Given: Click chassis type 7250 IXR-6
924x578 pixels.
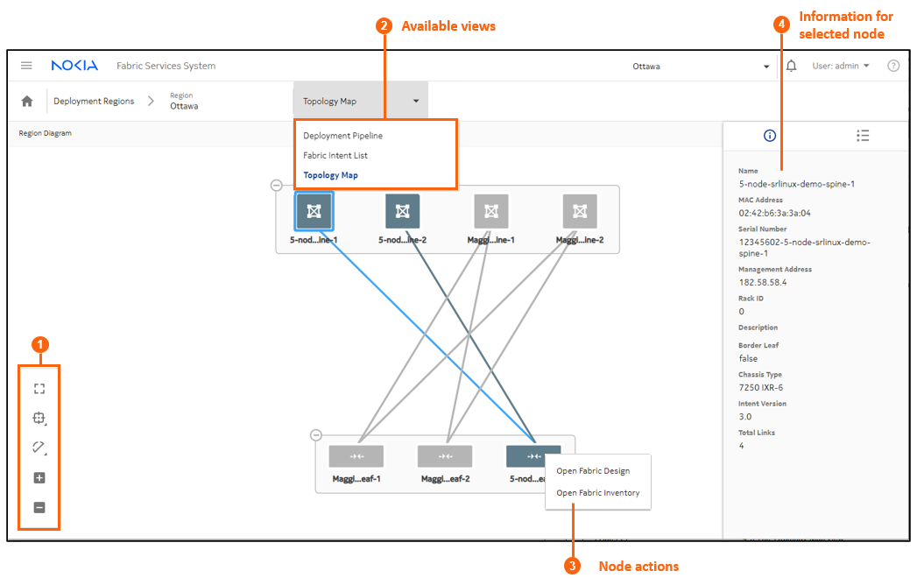Looking at the screenshot, I should [x=761, y=388].
